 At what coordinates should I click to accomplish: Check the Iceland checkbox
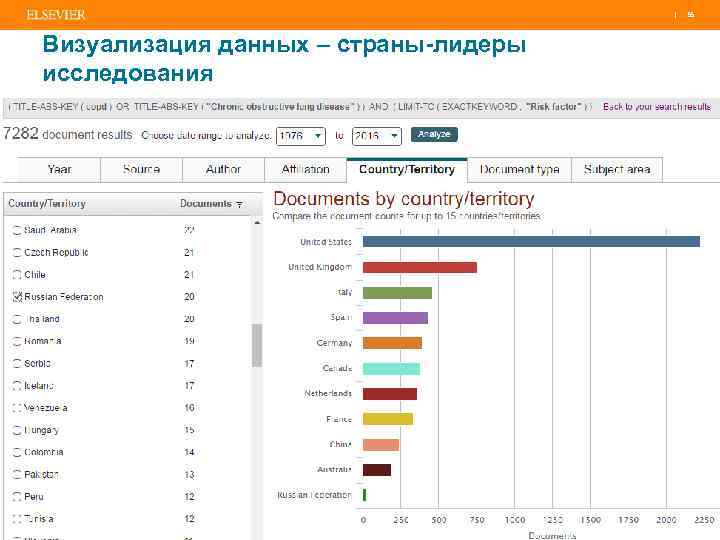(x=17, y=386)
